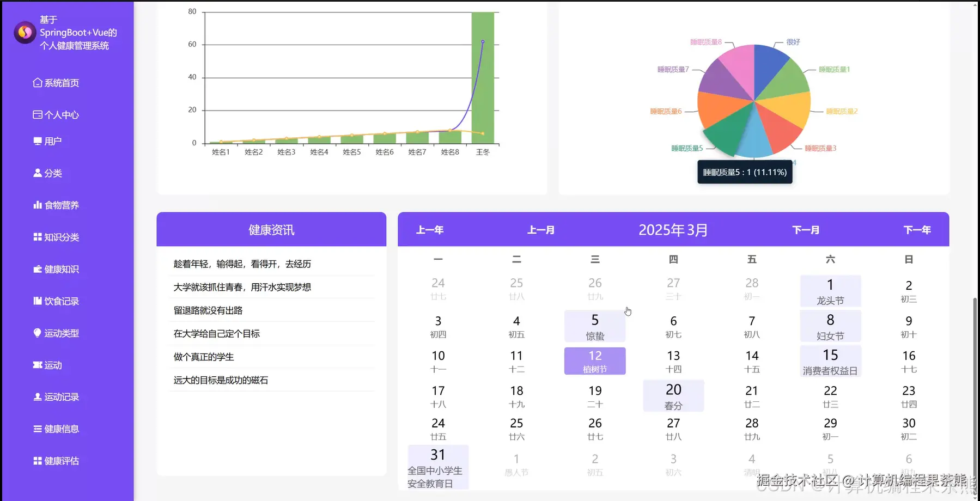The image size is (980, 501).
Task: Select March 1 龙头节 on the calendar
Action: tap(830, 291)
